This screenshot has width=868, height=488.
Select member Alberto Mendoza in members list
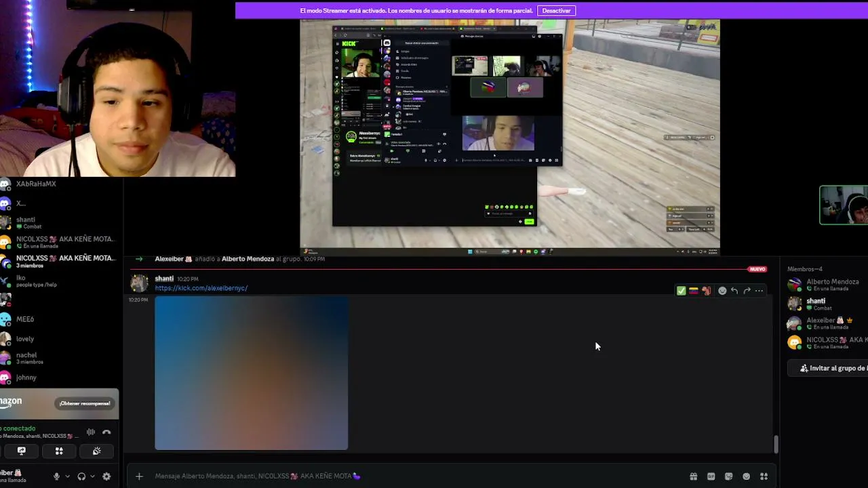[827, 285]
